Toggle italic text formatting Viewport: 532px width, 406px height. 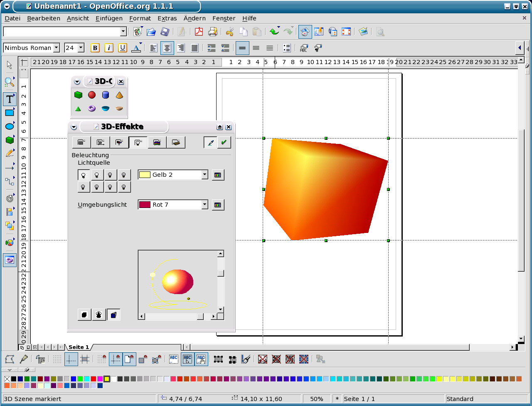109,48
